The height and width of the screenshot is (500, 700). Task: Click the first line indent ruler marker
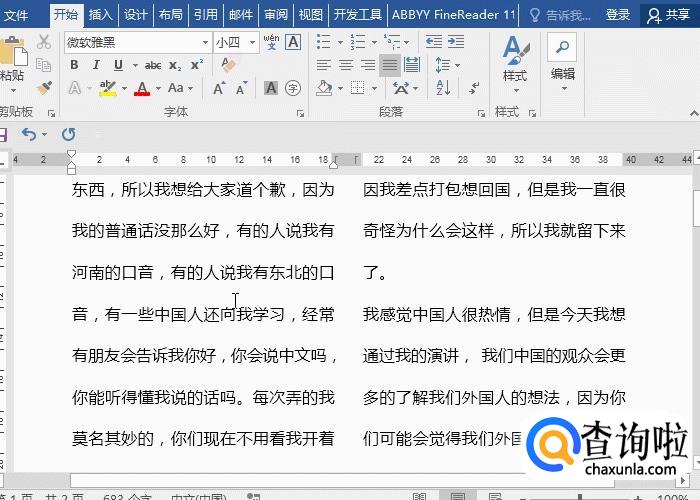click(x=71, y=154)
